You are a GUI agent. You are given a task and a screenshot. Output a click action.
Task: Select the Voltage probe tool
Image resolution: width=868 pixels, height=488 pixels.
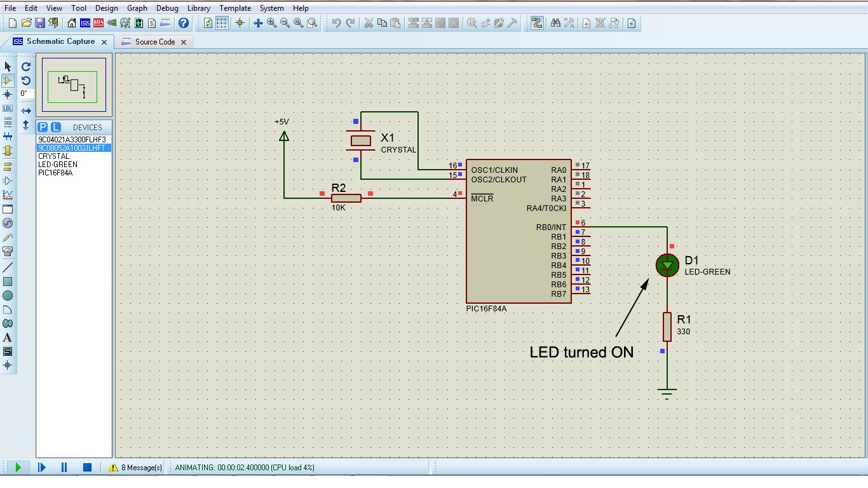coord(8,238)
